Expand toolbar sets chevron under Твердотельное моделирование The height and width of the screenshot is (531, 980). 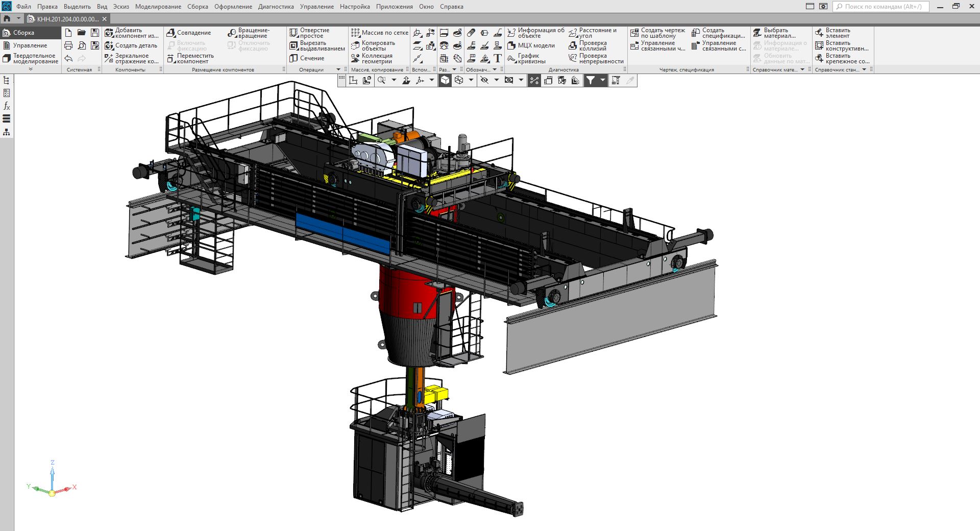point(31,69)
